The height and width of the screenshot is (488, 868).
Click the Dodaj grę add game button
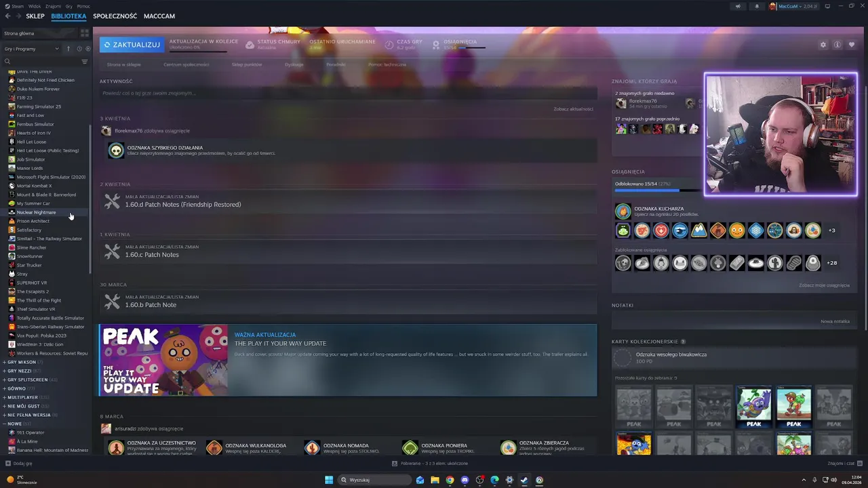click(19, 464)
